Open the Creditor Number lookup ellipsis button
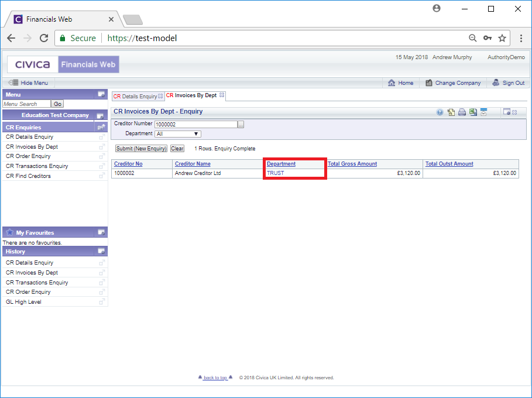Viewport: 532px width, 398px height. pos(241,124)
